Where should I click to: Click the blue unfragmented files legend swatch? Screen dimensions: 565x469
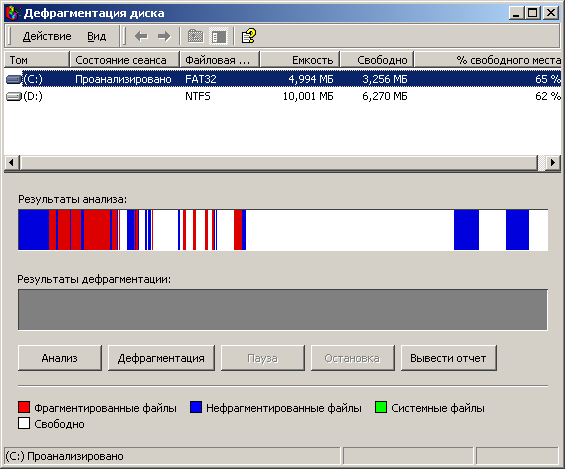tap(196, 407)
